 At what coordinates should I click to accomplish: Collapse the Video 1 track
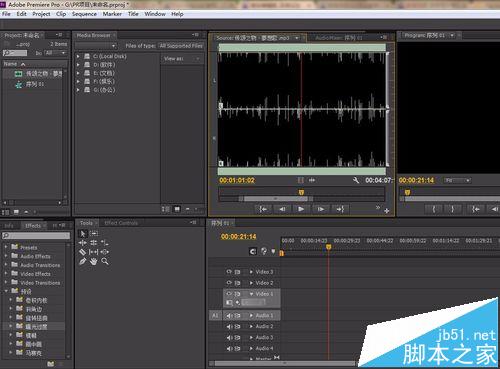[x=251, y=294]
